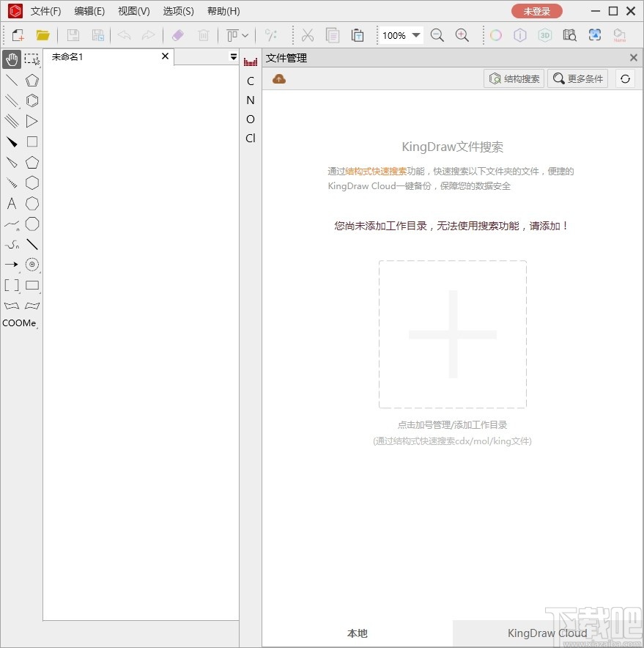Click the plus area to add a directory
The width and height of the screenshot is (644, 648).
pos(452,335)
